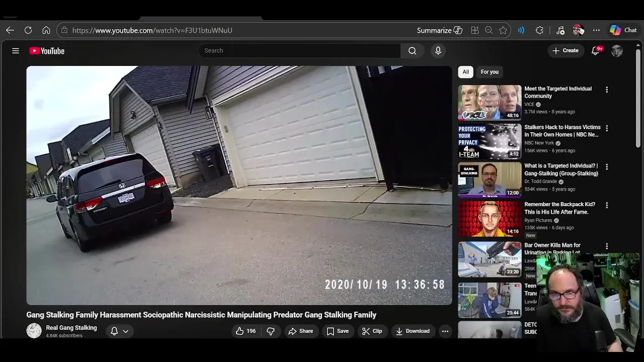Open YouTube account avatar menu
The width and height of the screenshot is (644, 362).
pos(617,51)
